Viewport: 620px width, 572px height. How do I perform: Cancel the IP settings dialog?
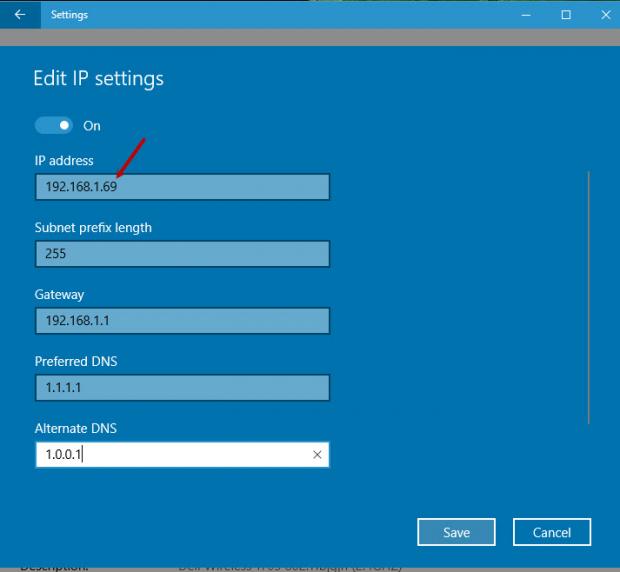click(552, 532)
